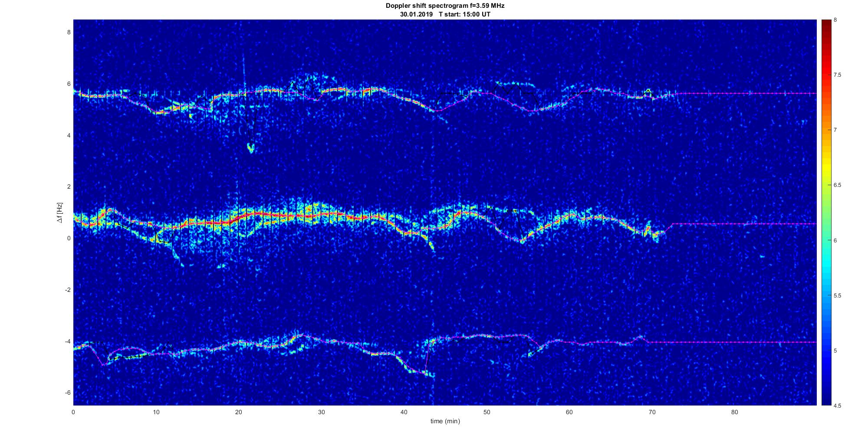Click the x-axis tick label '40'
Viewport: 868px width, 435px height.
pos(404,412)
